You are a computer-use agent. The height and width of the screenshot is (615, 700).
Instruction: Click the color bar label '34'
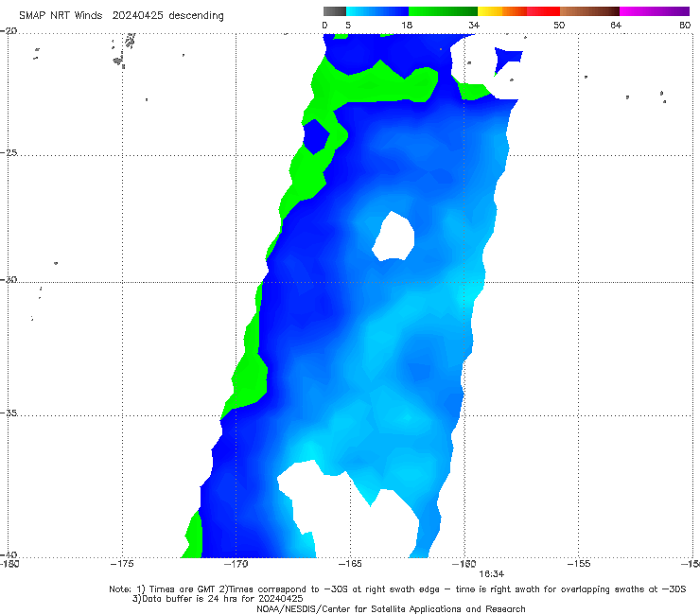(x=474, y=25)
